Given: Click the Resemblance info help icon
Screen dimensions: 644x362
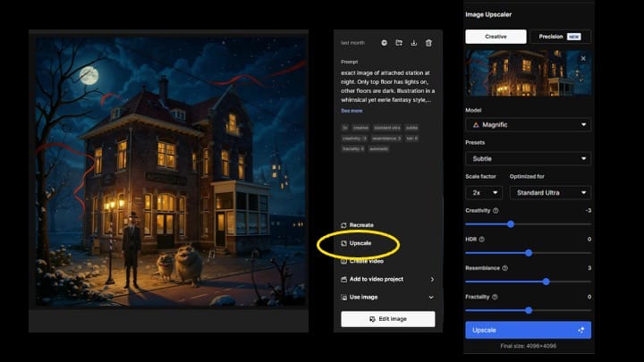Looking at the screenshot, I should pos(505,268).
